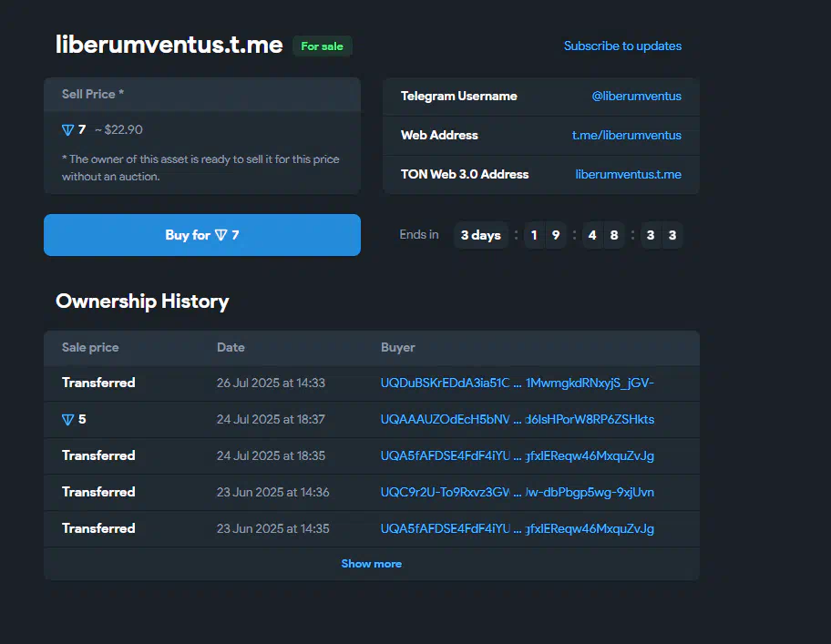Click the Buy for 7 TON button
Screen dimensions: 831x644
tap(202, 235)
